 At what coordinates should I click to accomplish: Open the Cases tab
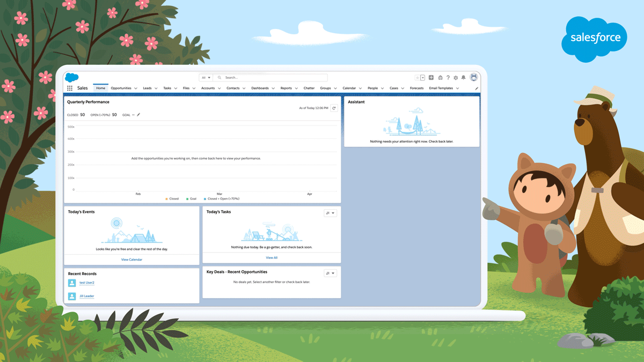click(x=394, y=88)
